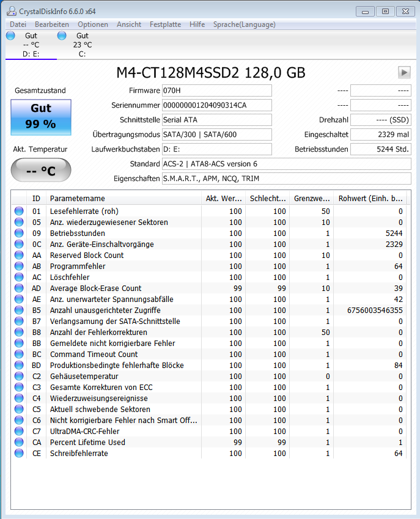Screen dimensions: 420x519
Task: Click the Laufwerkbuchstaben field D: E:
Action: pyautogui.click(x=217, y=149)
